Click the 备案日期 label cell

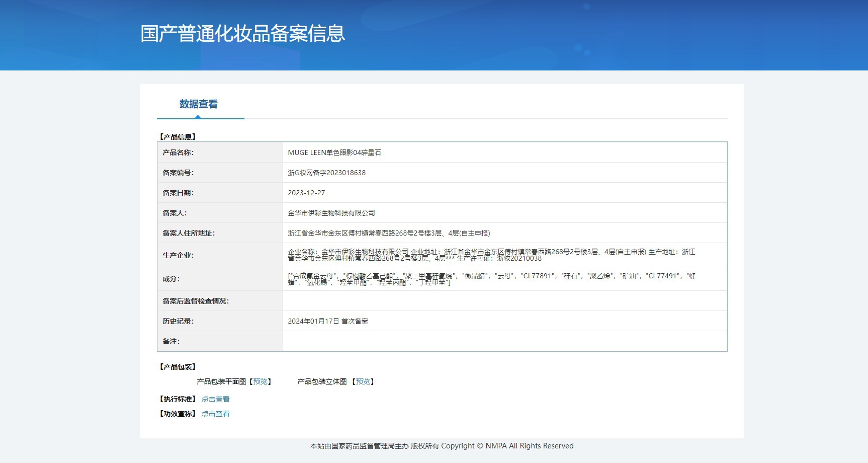tap(220, 193)
